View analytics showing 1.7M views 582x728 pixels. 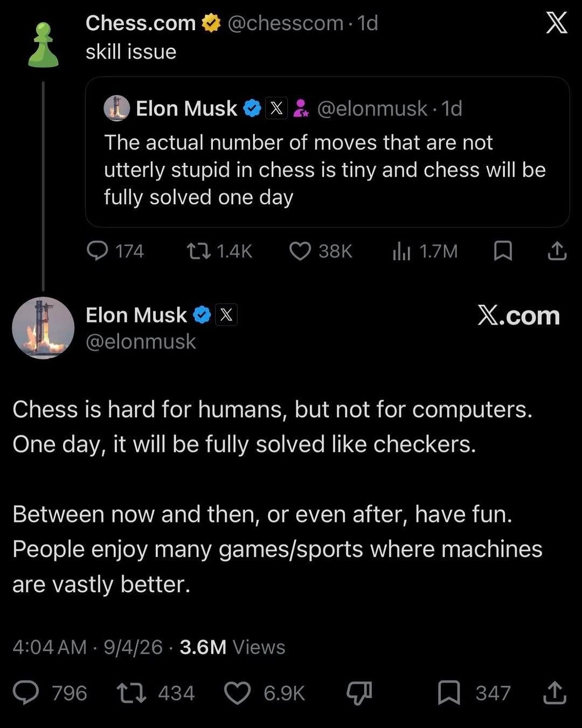pos(425,251)
